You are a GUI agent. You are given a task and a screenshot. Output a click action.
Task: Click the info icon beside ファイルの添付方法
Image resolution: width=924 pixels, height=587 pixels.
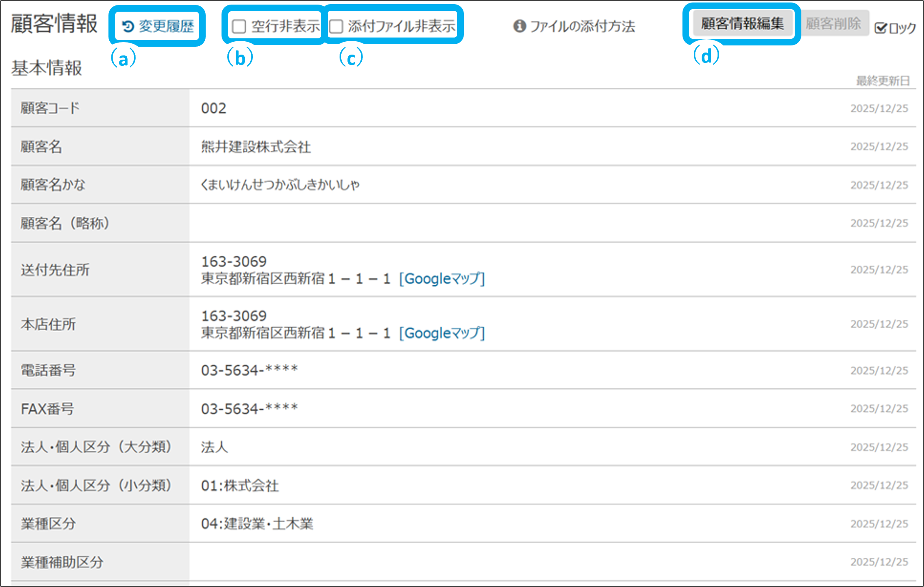[x=519, y=26]
